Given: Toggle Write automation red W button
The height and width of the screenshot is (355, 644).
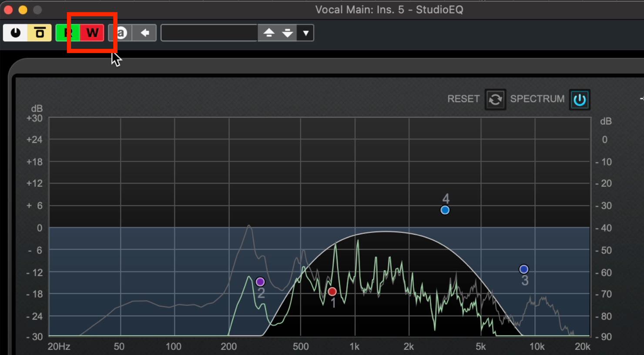Looking at the screenshot, I should point(92,33).
